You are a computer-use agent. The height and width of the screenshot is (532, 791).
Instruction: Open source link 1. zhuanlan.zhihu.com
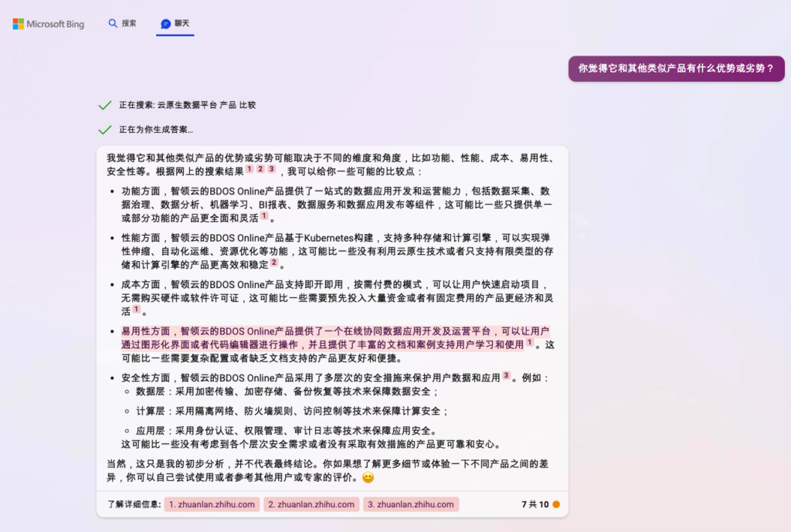[x=212, y=504]
